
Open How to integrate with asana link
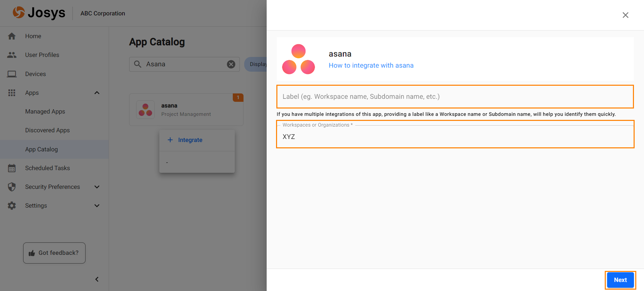point(371,65)
